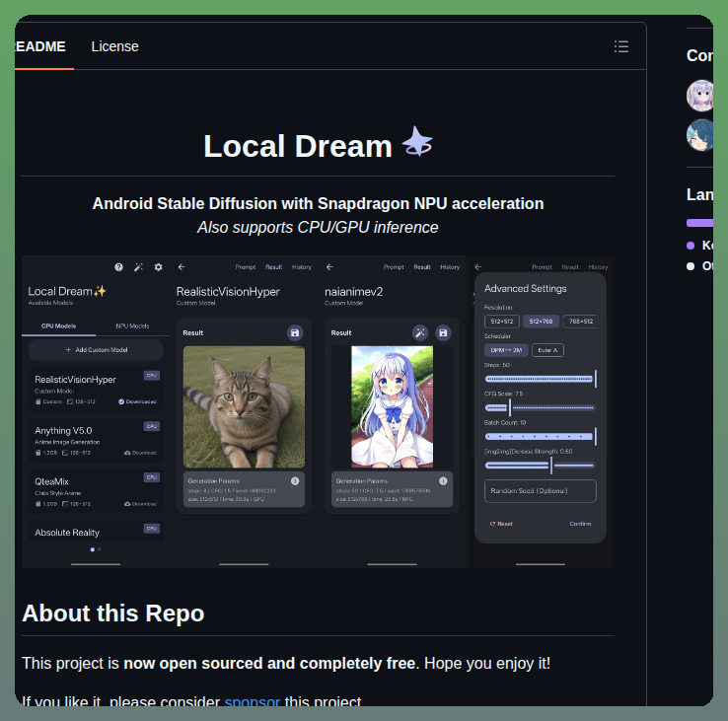Click info icon in cat Generation Params
Image resolution: width=728 pixels, height=721 pixels.
[295, 481]
